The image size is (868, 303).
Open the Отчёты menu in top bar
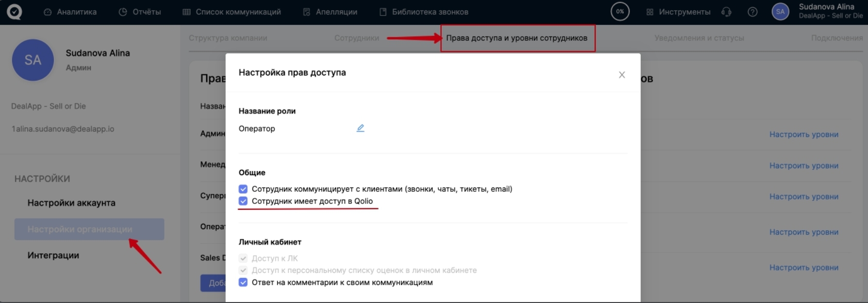[140, 12]
